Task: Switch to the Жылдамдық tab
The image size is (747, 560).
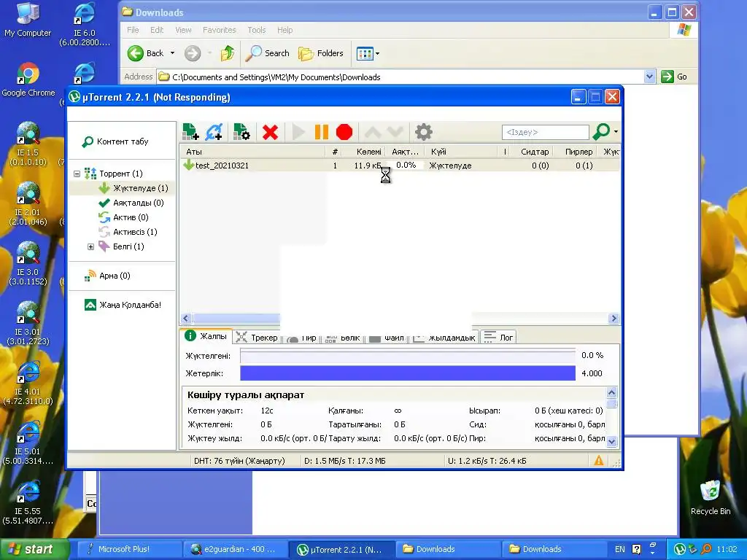Action: 444,338
